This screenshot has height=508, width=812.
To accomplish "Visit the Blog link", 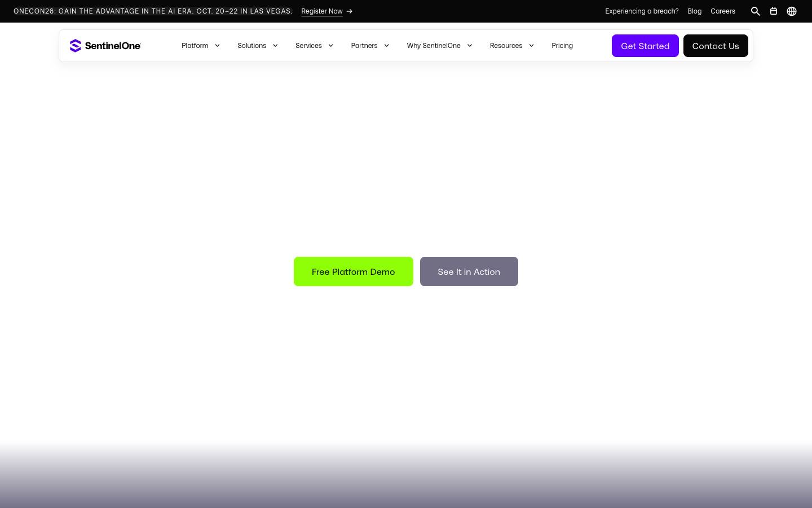I will [695, 11].
